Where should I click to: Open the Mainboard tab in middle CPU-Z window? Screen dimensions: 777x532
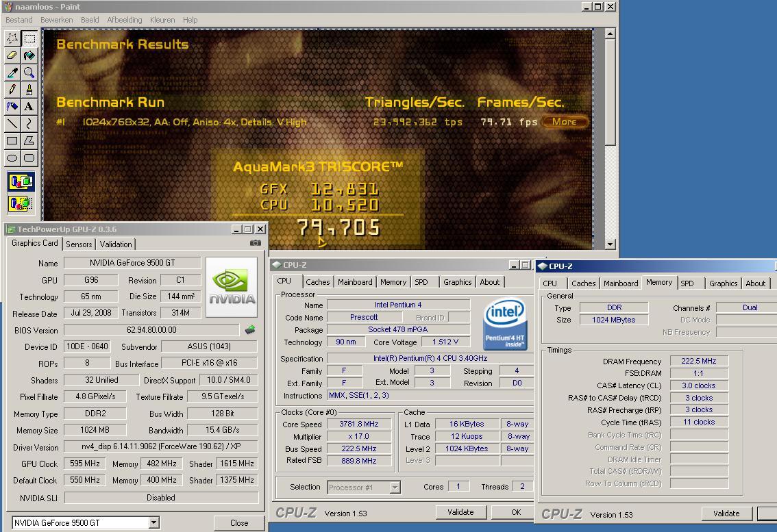tap(355, 282)
